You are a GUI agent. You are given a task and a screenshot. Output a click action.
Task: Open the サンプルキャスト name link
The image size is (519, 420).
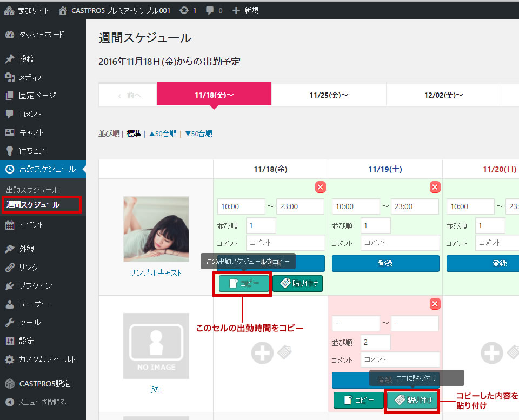tap(156, 273)
